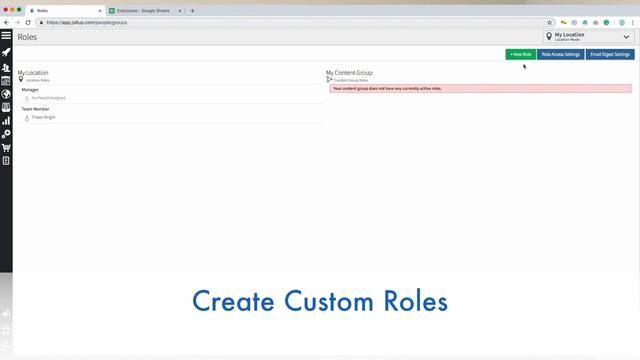Click the browser address bar URL

[87, 22]
